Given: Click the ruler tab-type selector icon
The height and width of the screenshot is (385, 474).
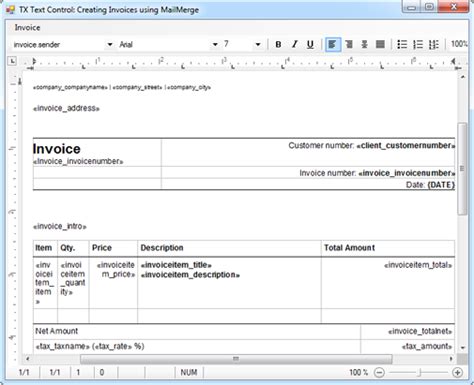Looking at the screenshot, I should pyautogui.click(x=12, y=61).
